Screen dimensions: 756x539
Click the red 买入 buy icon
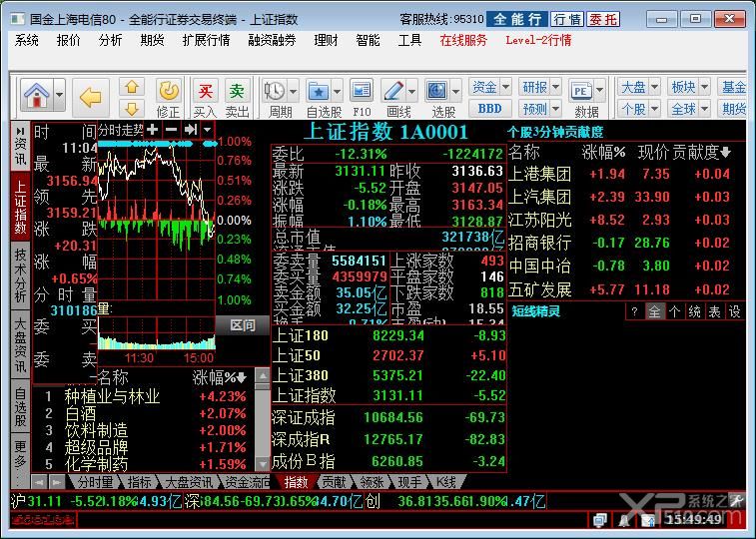pos(206,91)
